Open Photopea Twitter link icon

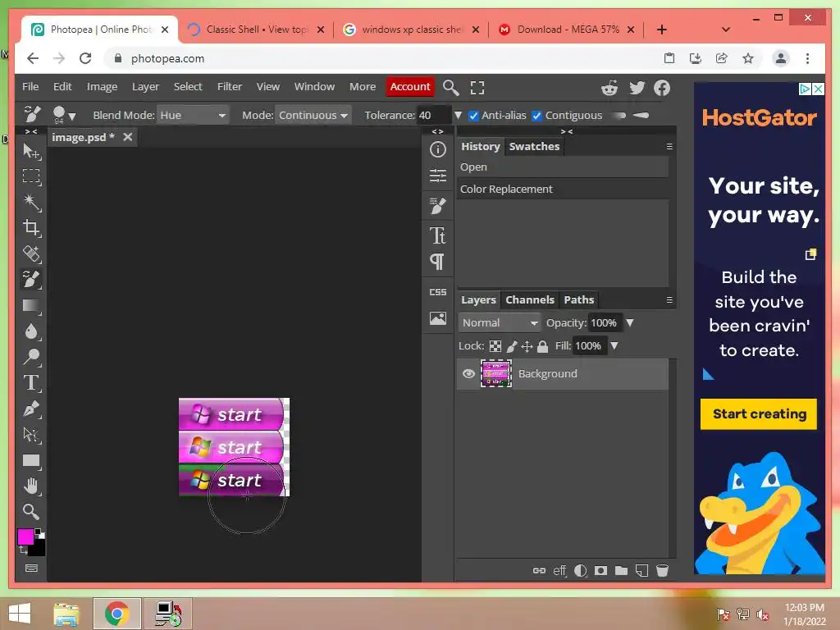[x=637, y=88]
